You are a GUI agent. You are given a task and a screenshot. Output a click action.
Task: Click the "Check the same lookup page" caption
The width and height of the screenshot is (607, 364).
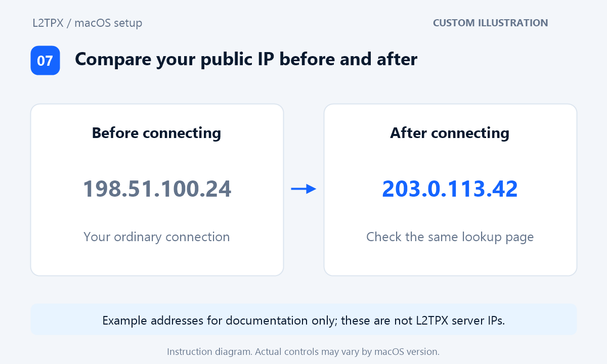pyautogui.click(x=450, y=237)
